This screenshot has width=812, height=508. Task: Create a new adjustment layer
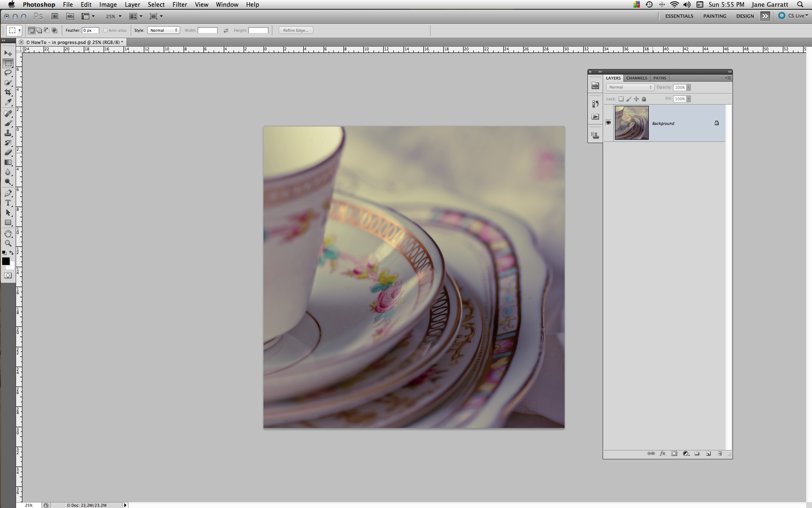click(x=686, y=453)
